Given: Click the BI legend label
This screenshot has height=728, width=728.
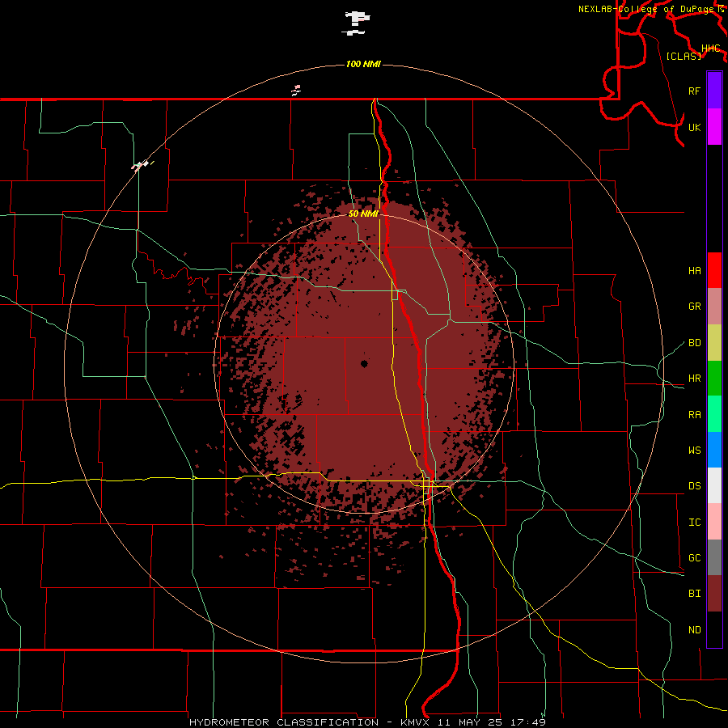Looking at the screenshot, I should pos(694,594).
